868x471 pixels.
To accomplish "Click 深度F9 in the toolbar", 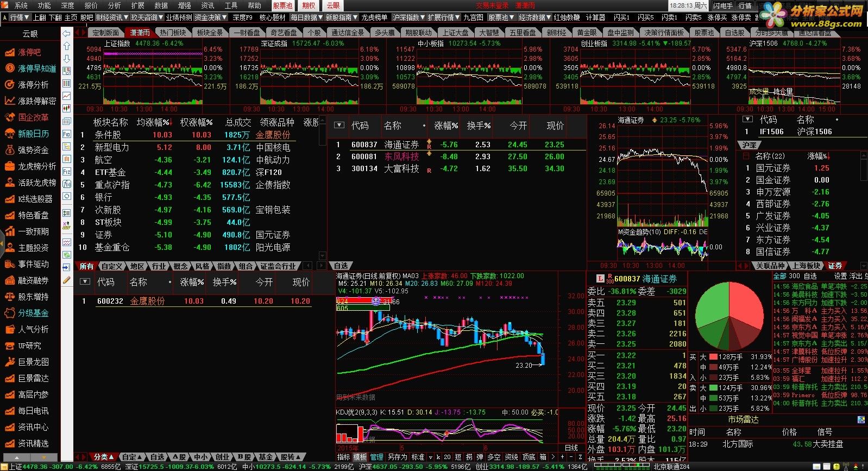I will (x=243, y=17).
